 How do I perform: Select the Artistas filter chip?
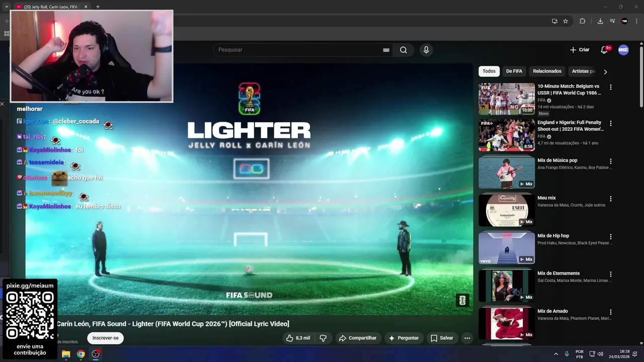(583, 71)
